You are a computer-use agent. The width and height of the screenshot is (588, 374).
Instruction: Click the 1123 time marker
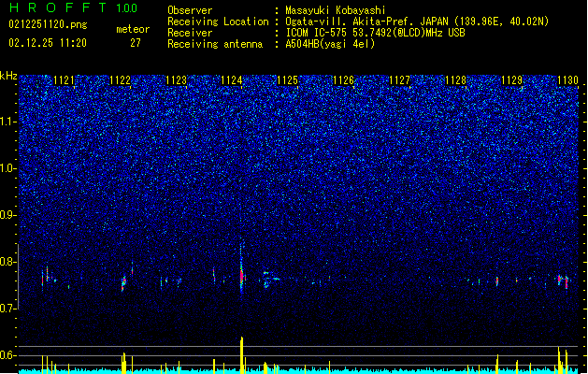click(x=176, y=80)
